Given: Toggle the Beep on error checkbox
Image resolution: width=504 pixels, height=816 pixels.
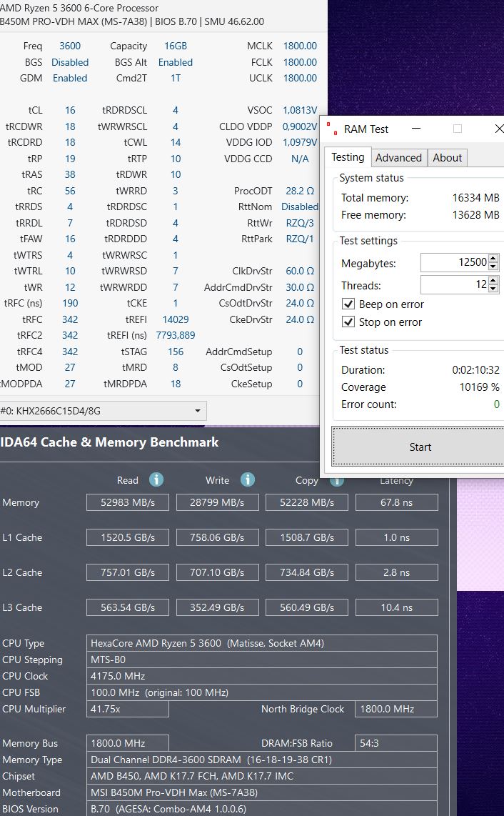Looking at the screenshot, I should pyautogui.click(x=348, y=304).
